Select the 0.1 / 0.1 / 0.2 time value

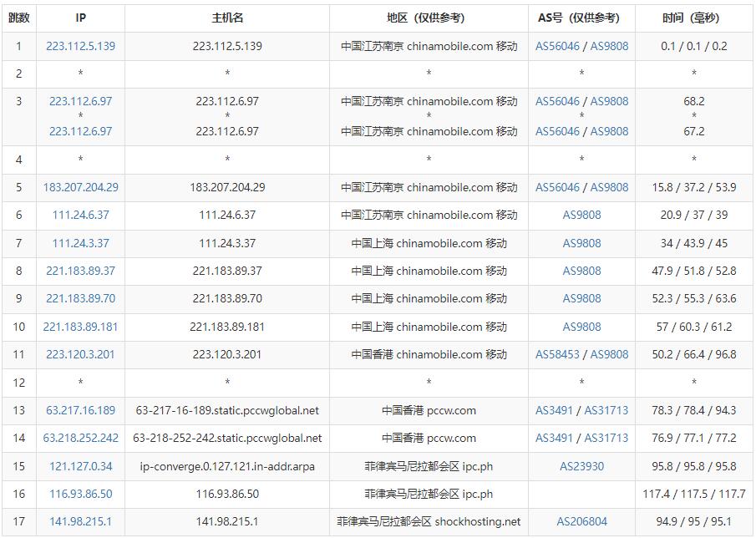(694, 46)
